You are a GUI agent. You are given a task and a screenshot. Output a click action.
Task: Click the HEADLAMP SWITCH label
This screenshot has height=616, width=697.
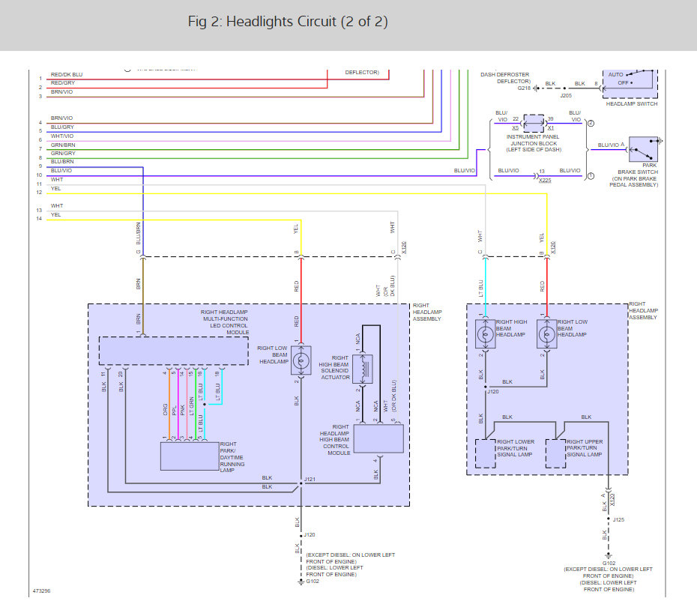632,104
